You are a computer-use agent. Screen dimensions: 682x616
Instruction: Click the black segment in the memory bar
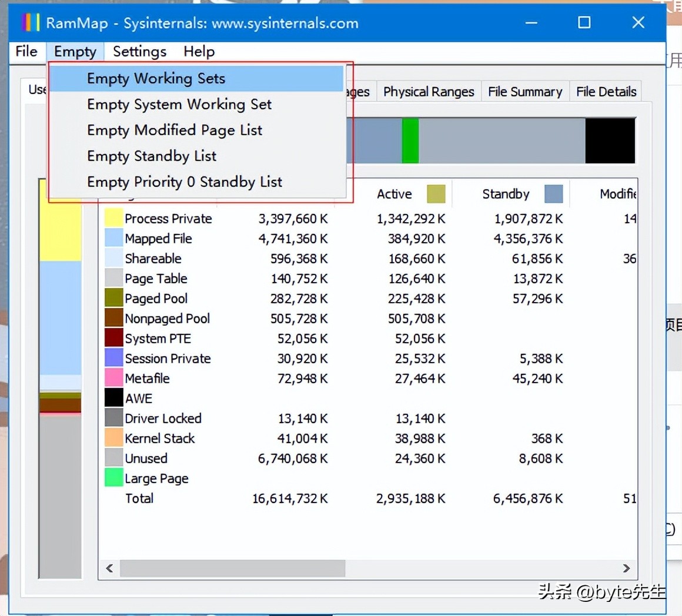click(x=610, y=140)
